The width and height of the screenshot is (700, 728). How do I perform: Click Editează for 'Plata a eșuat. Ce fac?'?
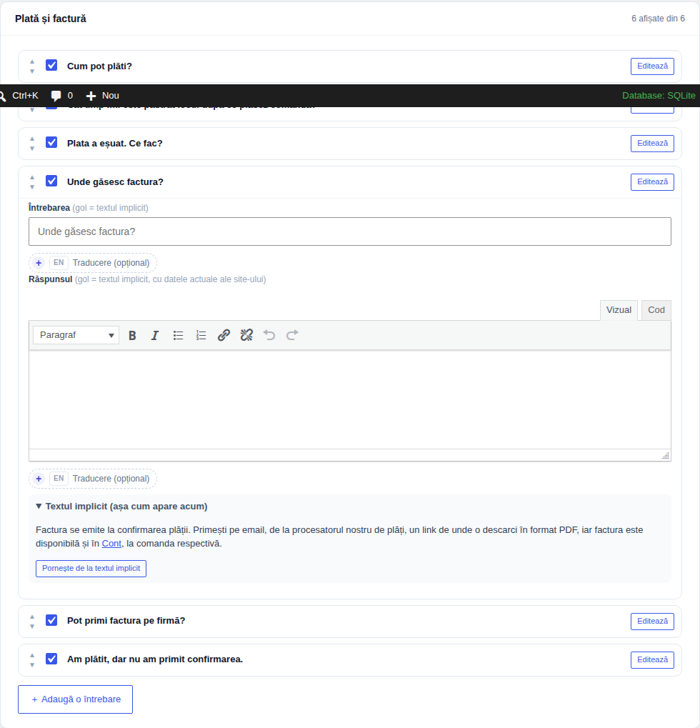(x=652, y=143)
